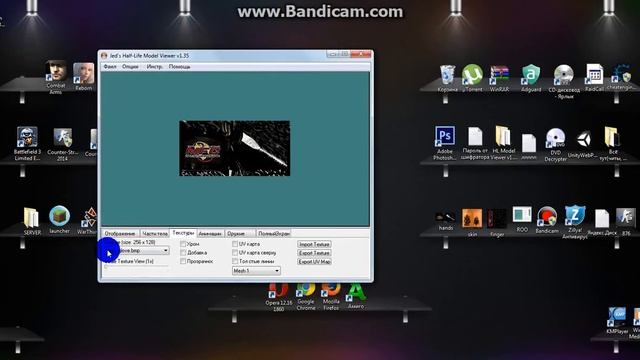Switch to the ПолныйЭкран tab

tap(274, 233)
